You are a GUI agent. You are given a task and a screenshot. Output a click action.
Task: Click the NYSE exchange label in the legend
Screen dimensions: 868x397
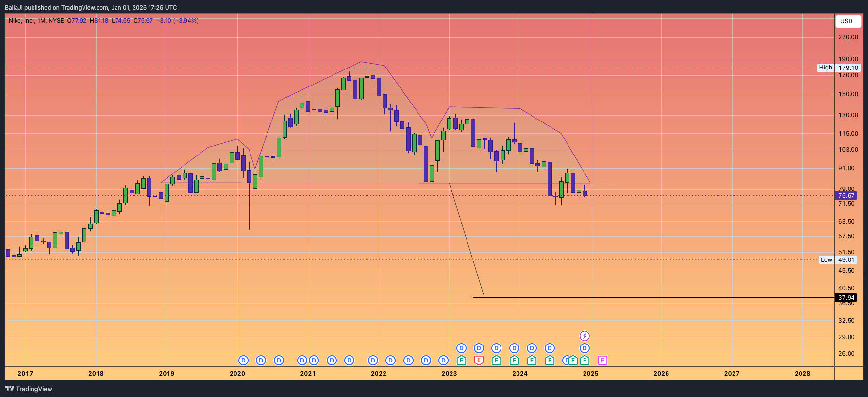click(x=56, y=21)
